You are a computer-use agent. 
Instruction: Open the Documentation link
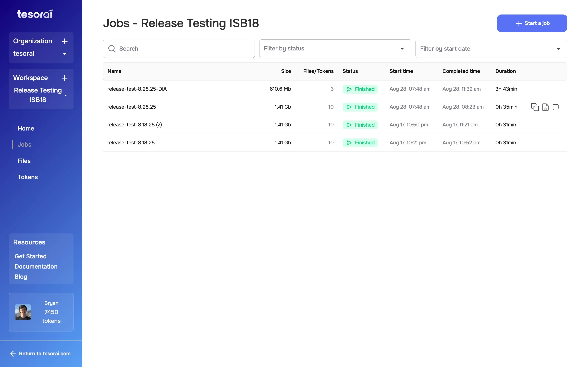(36, 266)
